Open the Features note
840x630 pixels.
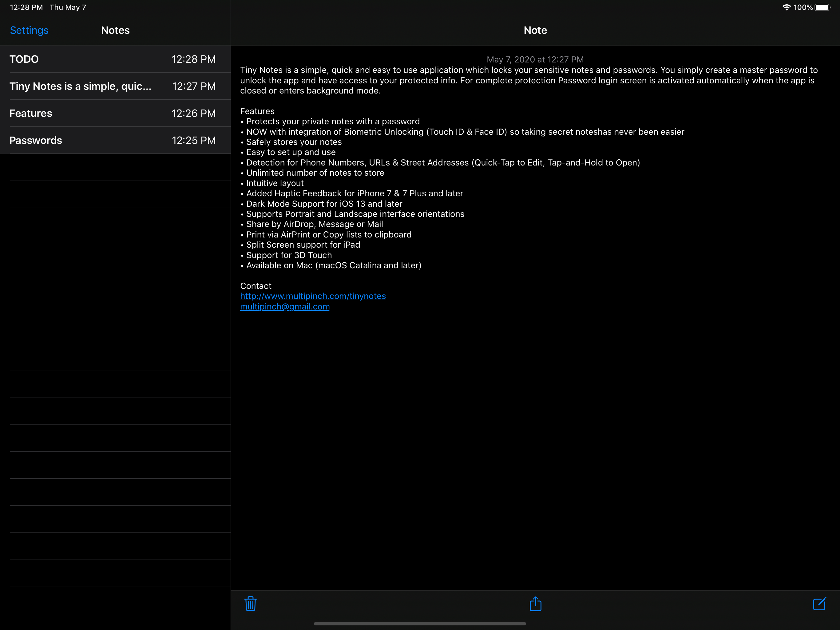[x=113, y=113]
